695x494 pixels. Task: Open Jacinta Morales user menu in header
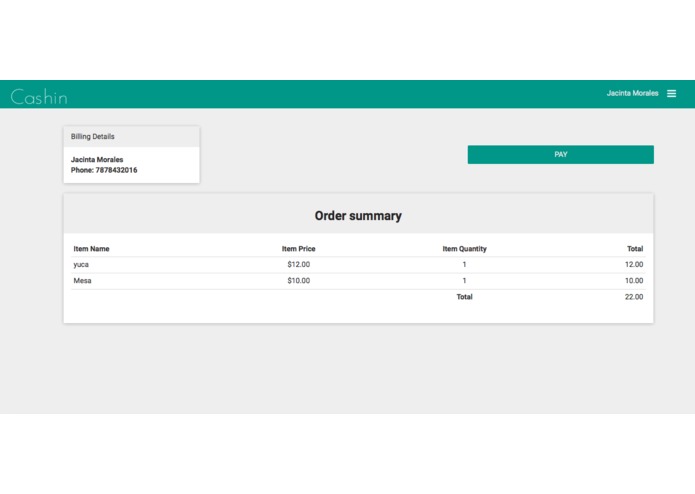pyautogui.click(x=632, y=93)
